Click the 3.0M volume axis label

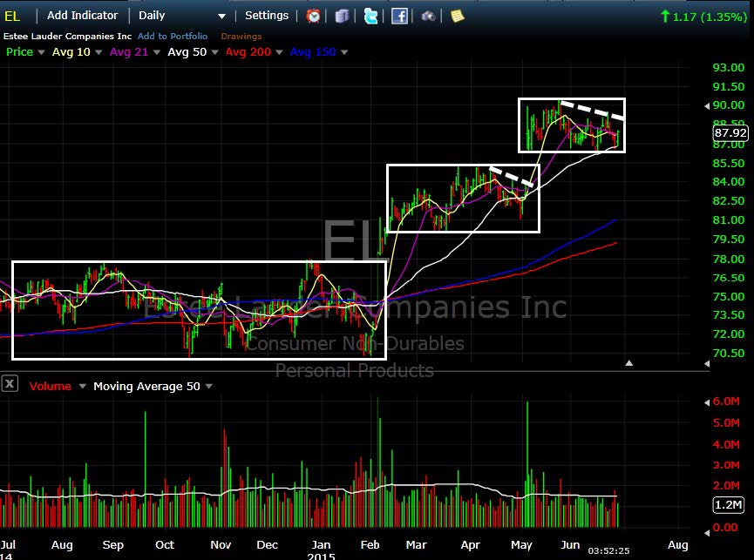point(726,465)
